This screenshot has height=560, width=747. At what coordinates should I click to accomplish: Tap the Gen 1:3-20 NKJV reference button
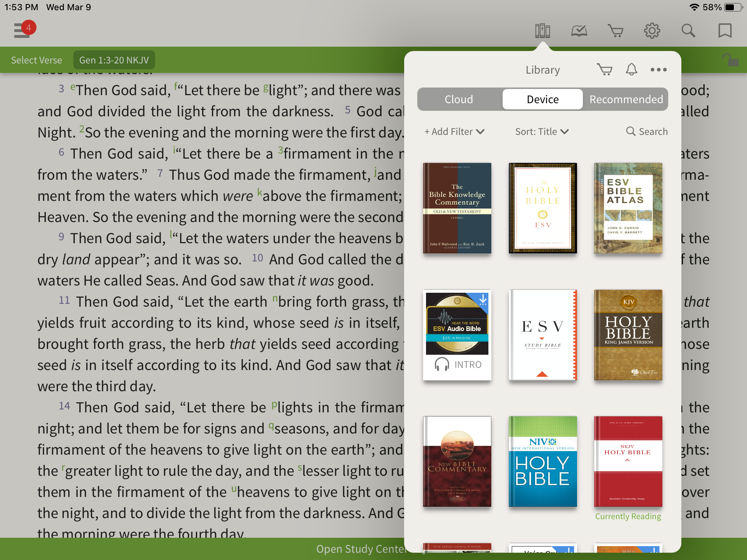click(x=114, y=60)
